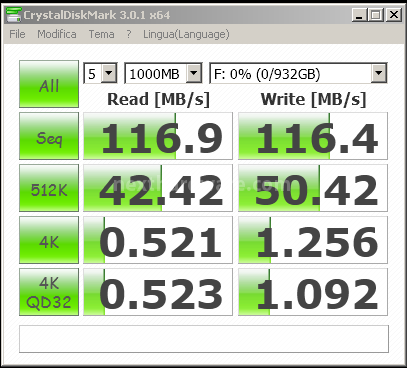Open the ? help menu
Viewport: 407px width, 368px height.
pyautogui.click(x=129, y=34)
